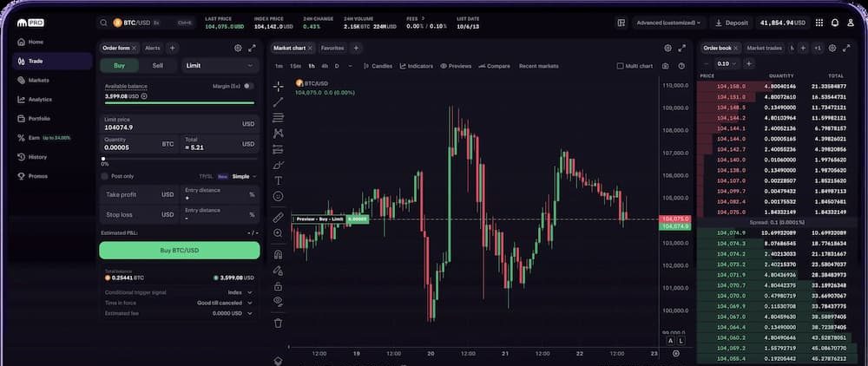Screen dimensions: 868x366
Task: Select the 15m timeframe
Action: (x=296, y=66)
